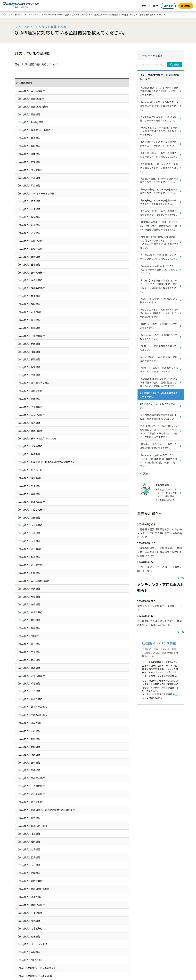Open BASE データ連携 article

click(160, 326)
